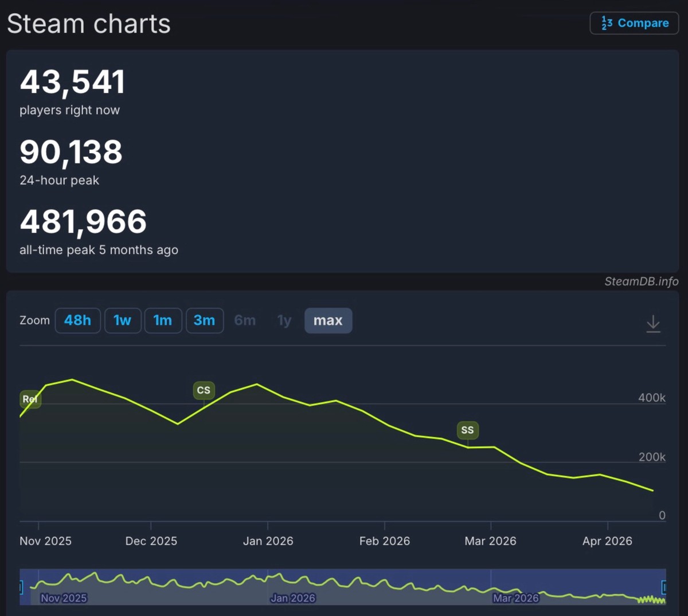Viewport: 688px width, 616px height.
Task: Click Mar 2026 in the navigator strip
Action: pos(515,598)
